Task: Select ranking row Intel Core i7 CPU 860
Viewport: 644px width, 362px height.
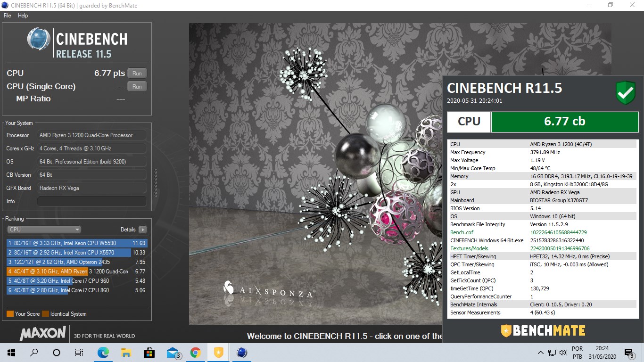Action: (x=77, y=290)
